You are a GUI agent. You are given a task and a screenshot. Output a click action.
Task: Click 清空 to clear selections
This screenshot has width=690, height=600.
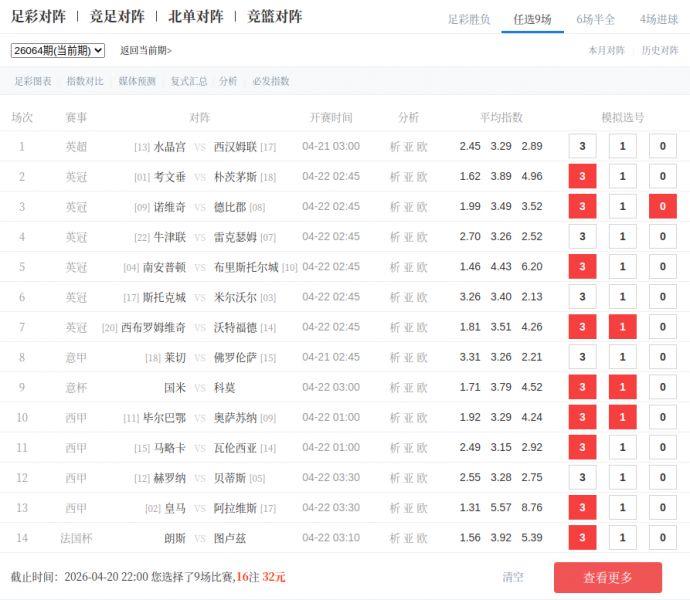(x=513, y=577)
